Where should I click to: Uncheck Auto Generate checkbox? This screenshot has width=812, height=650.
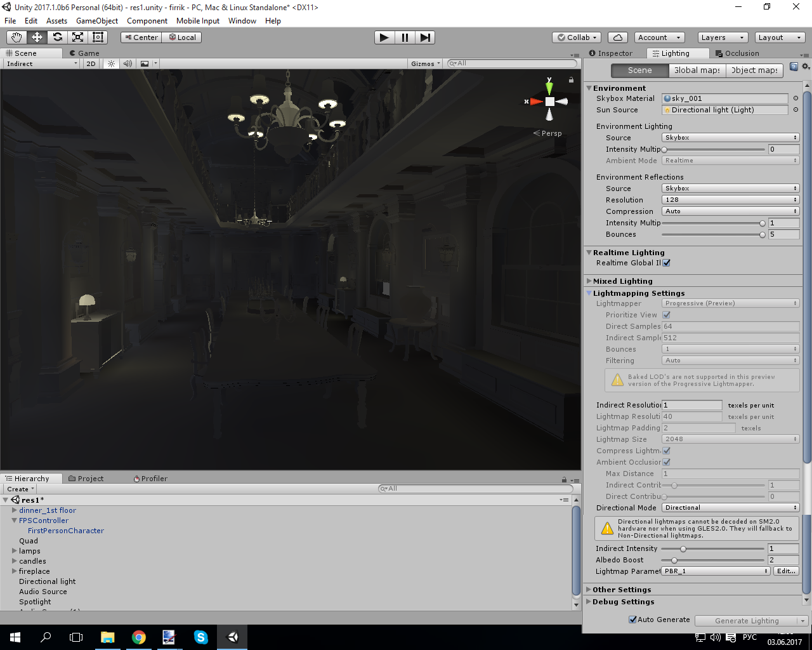tap(632, 620)
